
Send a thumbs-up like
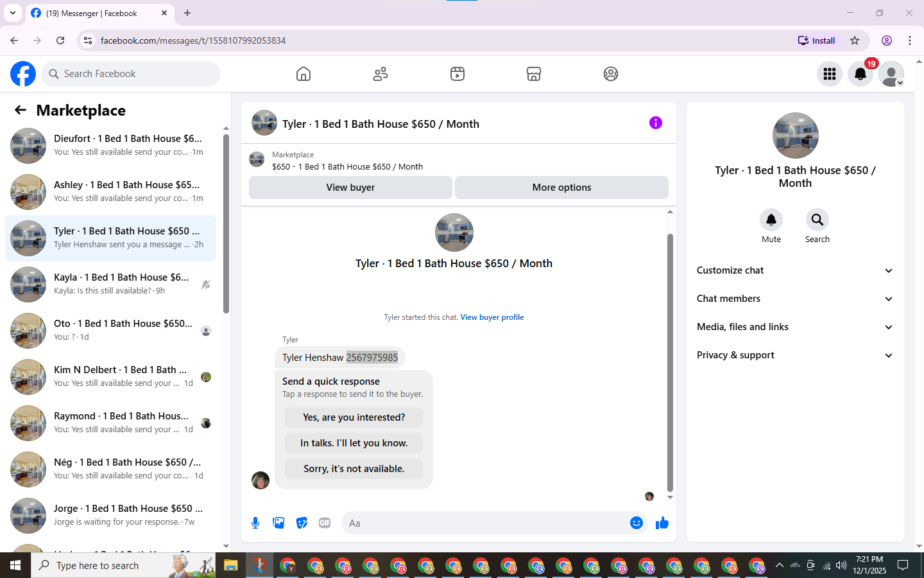pos(662,523)
